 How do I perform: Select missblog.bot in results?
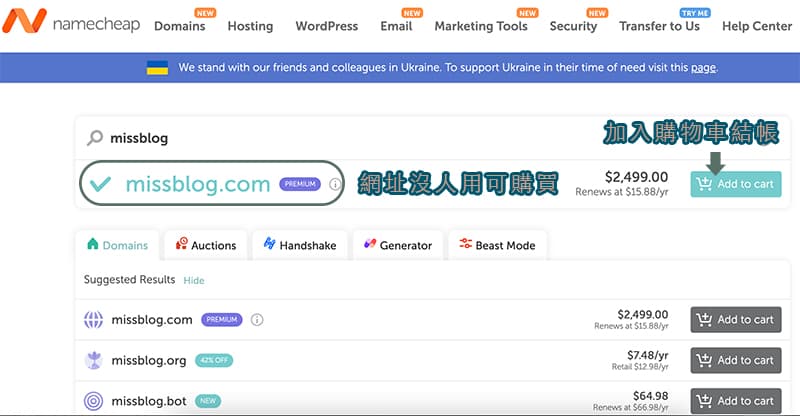pos(149,401)
